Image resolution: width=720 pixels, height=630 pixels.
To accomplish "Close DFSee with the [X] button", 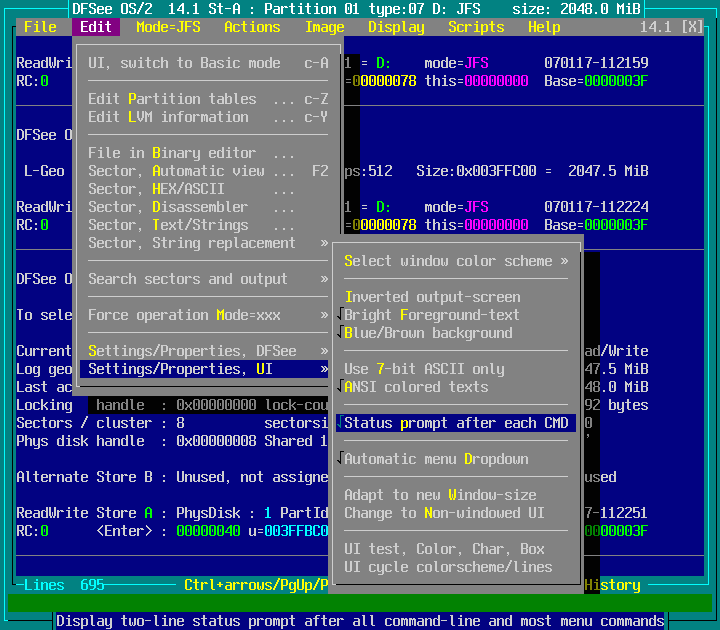I will tap(692, 27).
